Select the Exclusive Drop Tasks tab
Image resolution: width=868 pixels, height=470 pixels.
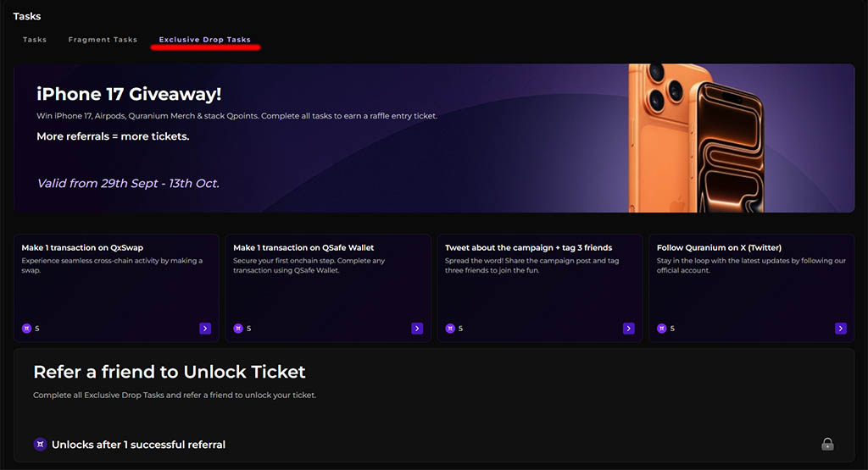click(x=205, y=40)
